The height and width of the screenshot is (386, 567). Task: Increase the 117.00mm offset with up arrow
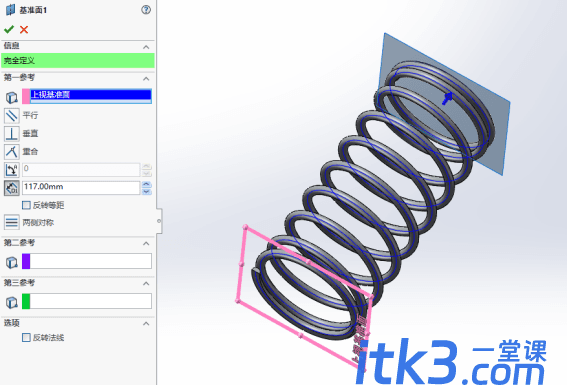pyautogui.click(x=146, y=184)
